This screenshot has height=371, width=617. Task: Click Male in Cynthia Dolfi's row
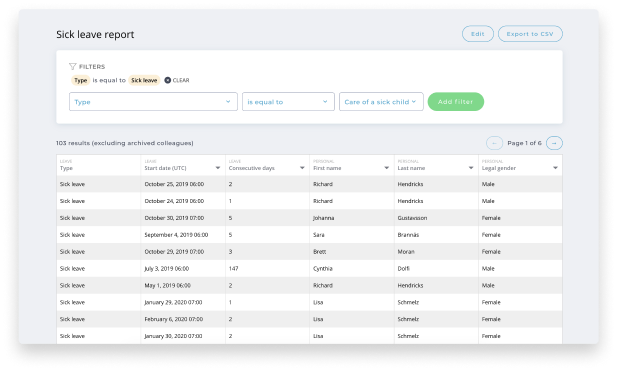(x=488, y=269)
